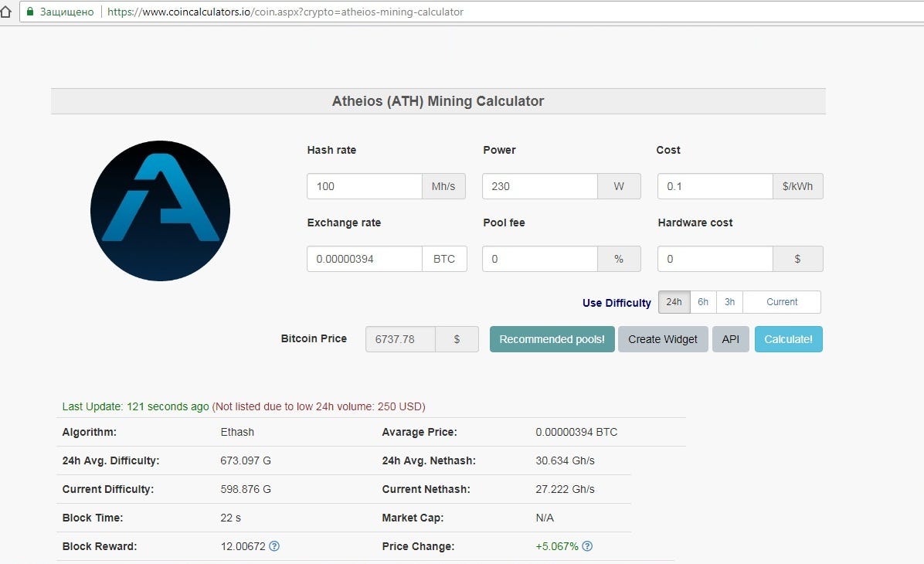The image size is (924, 564).
Task: Focus the Cost input field
Action: tap(715, 186)
